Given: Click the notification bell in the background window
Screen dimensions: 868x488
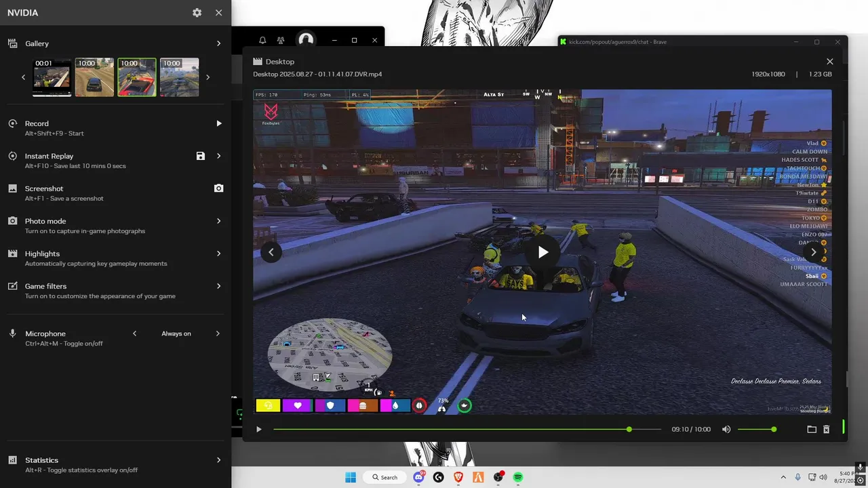Looking at the screenshot, I should tap(262, 41).
